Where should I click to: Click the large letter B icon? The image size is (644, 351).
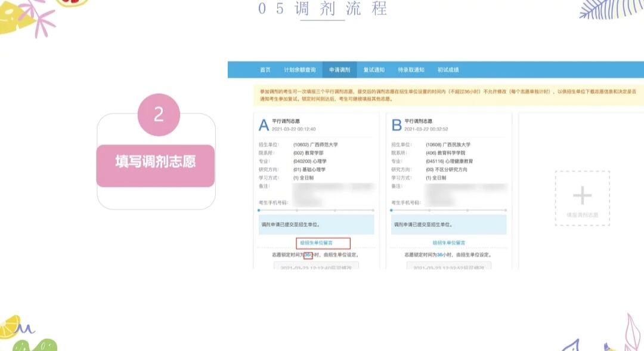pos(397,125)
